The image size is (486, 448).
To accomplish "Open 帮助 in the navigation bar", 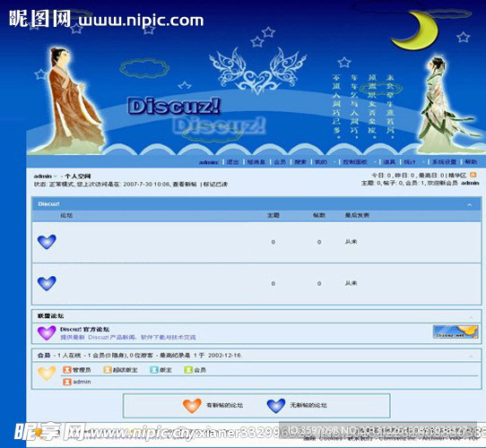I will tap(471, 161).
